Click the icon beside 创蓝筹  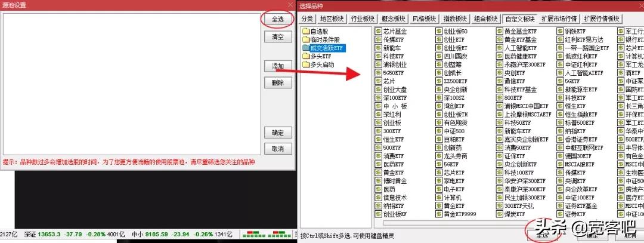point(439,64)
